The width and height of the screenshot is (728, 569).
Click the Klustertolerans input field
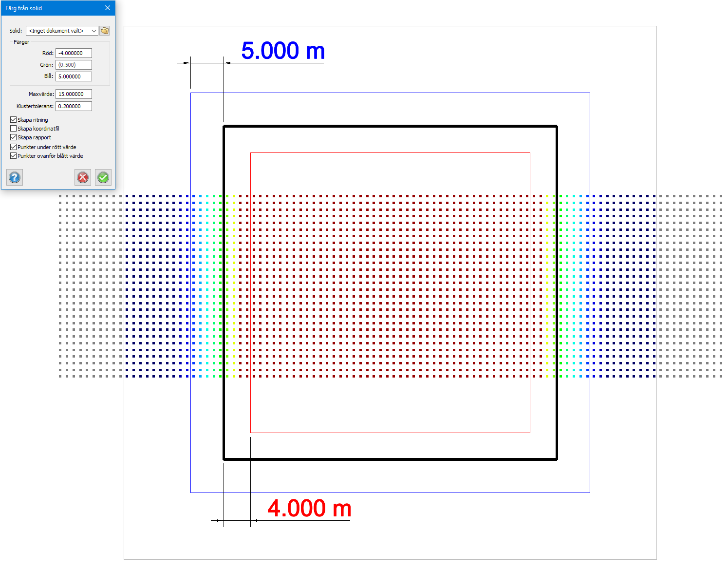74,106
